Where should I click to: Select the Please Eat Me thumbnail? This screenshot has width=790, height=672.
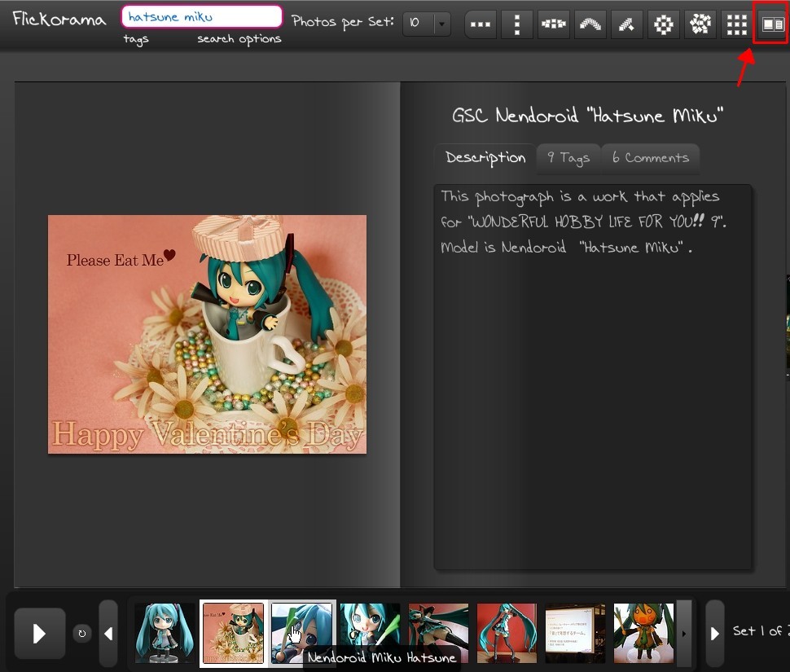click(x=233, y=633)
